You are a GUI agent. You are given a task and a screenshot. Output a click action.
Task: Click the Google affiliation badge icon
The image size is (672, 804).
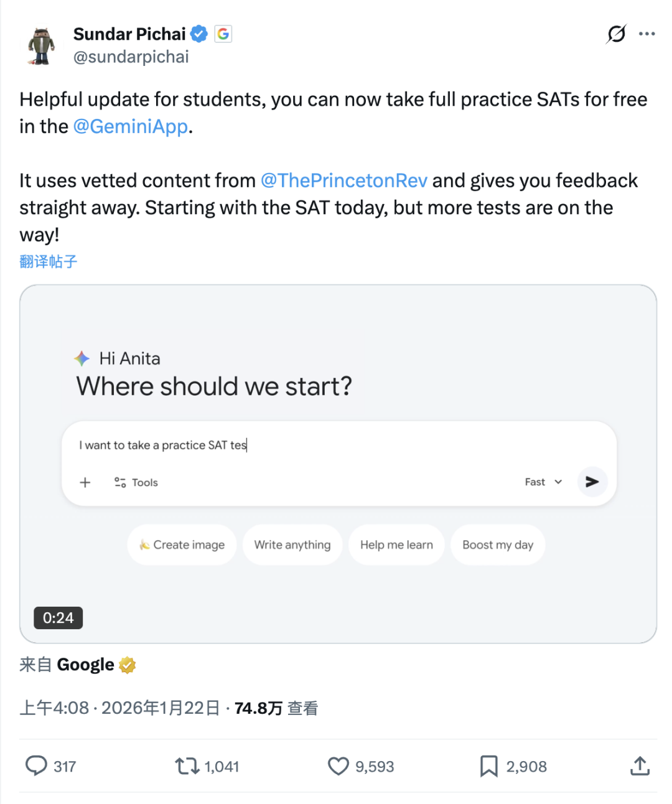[223, 34]
